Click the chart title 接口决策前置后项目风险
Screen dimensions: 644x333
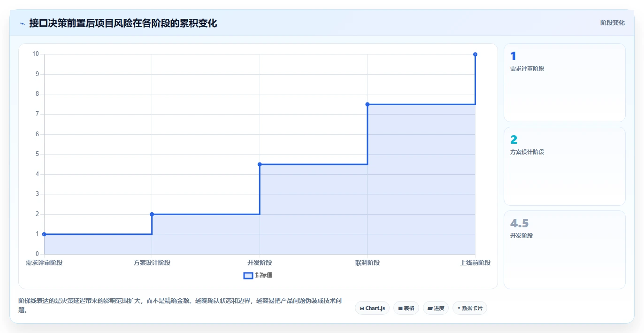click(x=123, y=23)
